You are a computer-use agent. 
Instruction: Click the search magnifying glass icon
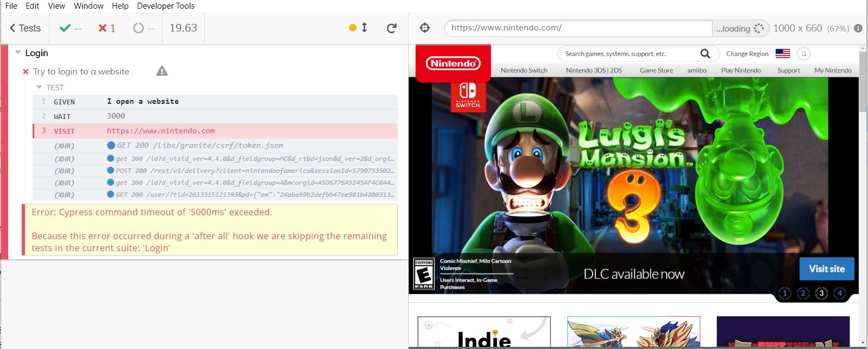(x=705, y=53)
